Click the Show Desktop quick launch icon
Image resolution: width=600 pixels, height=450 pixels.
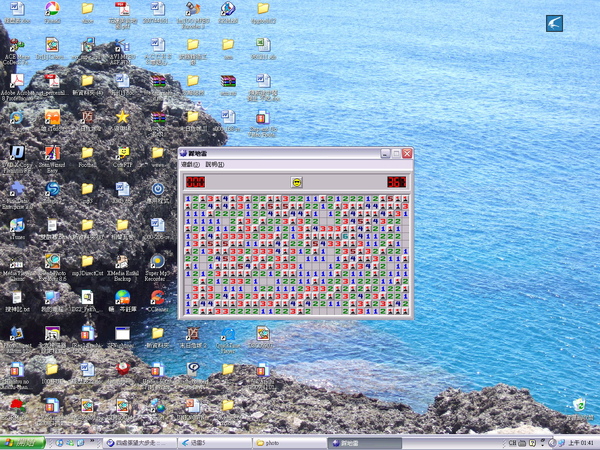[81, 443]
